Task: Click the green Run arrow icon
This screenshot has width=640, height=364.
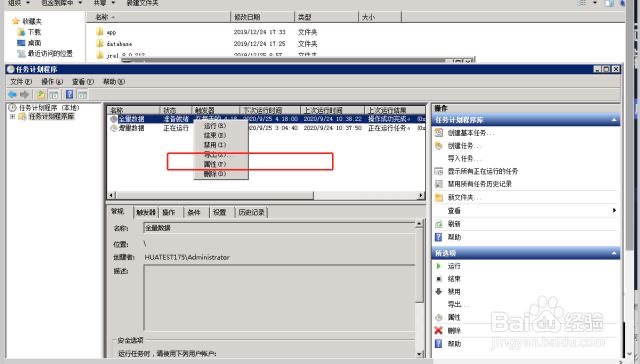Action: 439,266
